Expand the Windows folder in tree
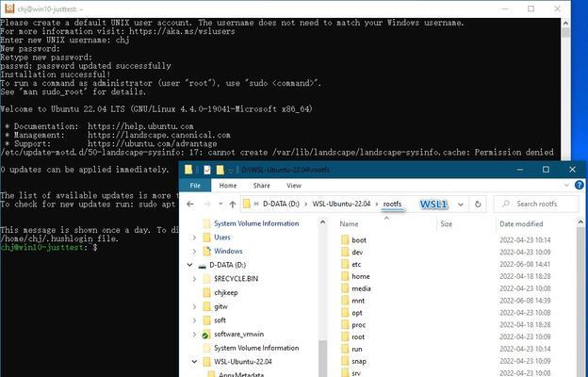Viewport: 588px width, 377px height. pos(194,252)
